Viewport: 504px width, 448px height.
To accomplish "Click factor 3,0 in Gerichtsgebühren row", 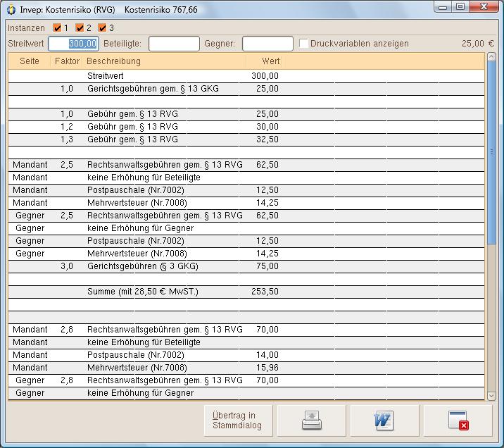I will tap(67, 266).
